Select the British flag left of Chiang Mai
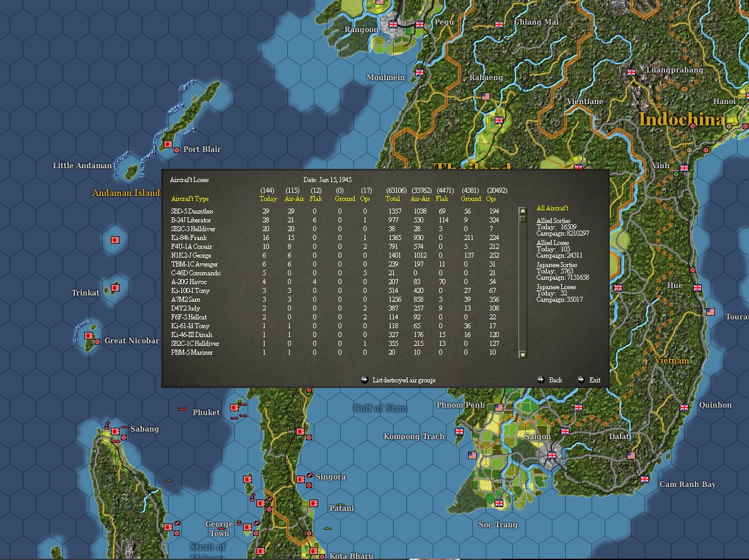The image size is (749, 560). [499, 25]
